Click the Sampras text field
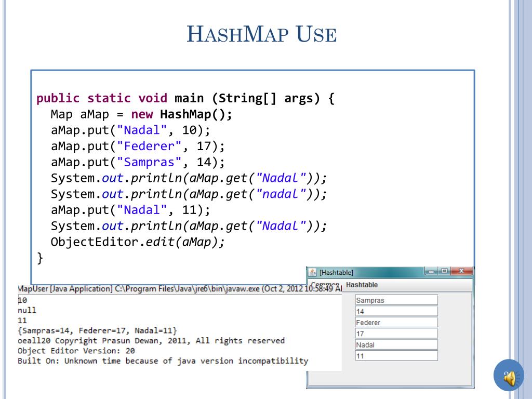The image size is (532, 399). pos(396,300)
